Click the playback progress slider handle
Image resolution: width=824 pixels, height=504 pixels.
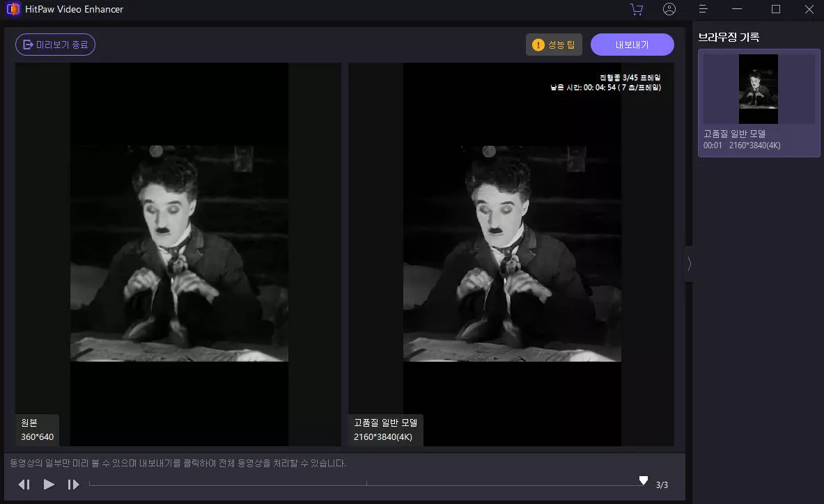pyautogui.click(x=644, y=481)
